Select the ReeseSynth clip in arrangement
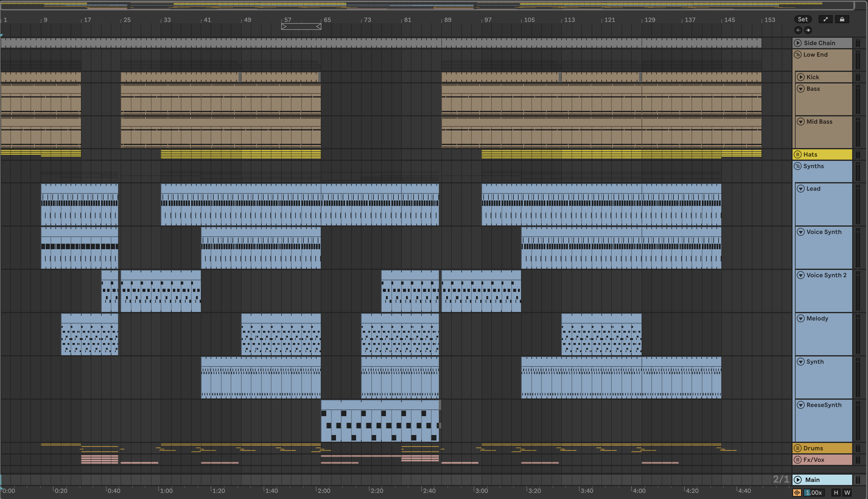The width and height of the screenshot is (868, 499). click(x=380, y=405)
